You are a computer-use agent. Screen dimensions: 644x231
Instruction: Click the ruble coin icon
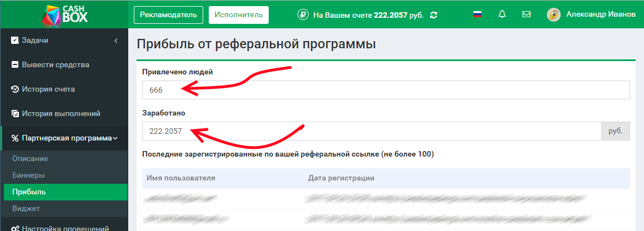point(303,15)
